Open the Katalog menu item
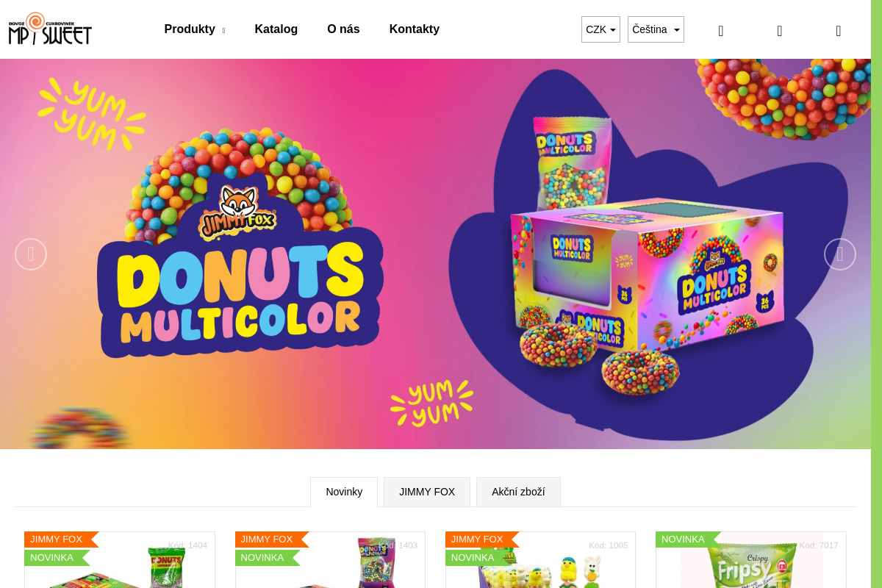This screenshot has width=882, height=588. (276, 29)
